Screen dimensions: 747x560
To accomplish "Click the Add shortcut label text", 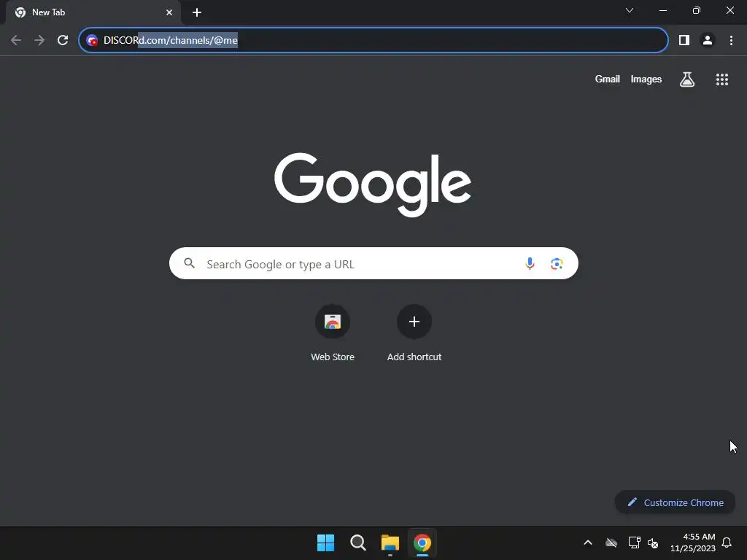I will click(414, 357).
